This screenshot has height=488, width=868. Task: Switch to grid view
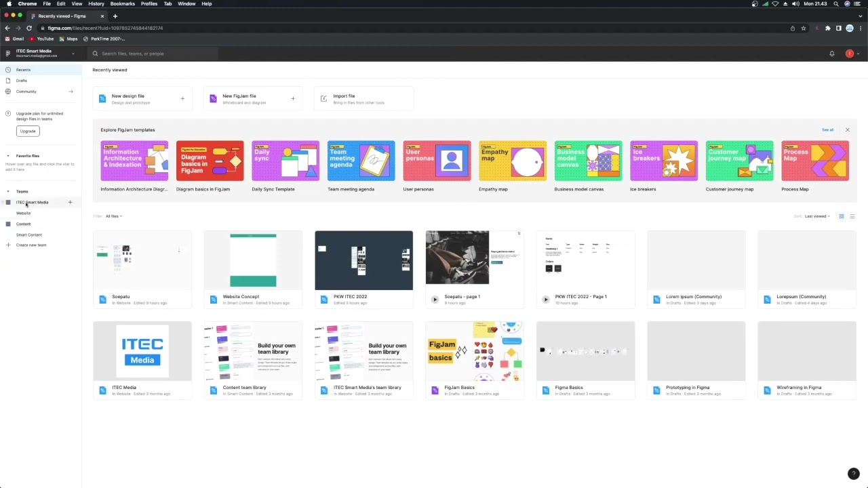coord(842,216)
